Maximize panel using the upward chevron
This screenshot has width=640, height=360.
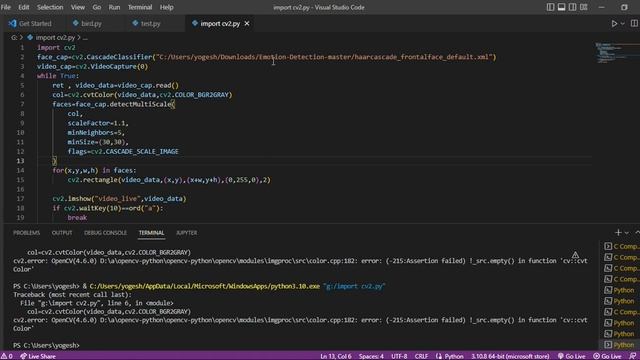click(637, 233)
